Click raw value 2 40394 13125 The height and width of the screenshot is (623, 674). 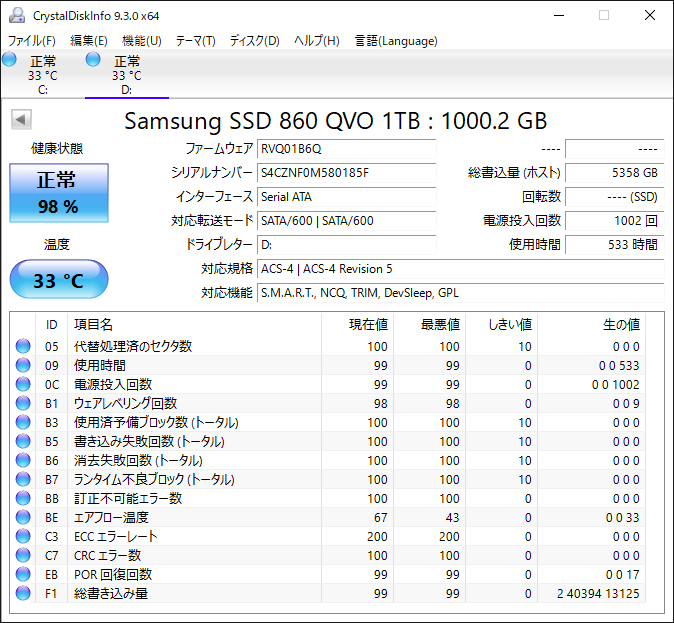(598, 593)
